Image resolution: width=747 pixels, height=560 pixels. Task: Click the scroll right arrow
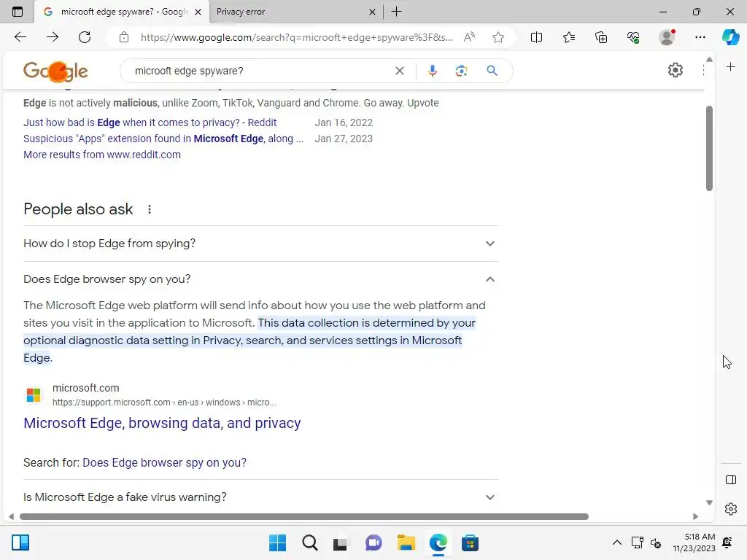pyautogui.click(x=695, y=517)
